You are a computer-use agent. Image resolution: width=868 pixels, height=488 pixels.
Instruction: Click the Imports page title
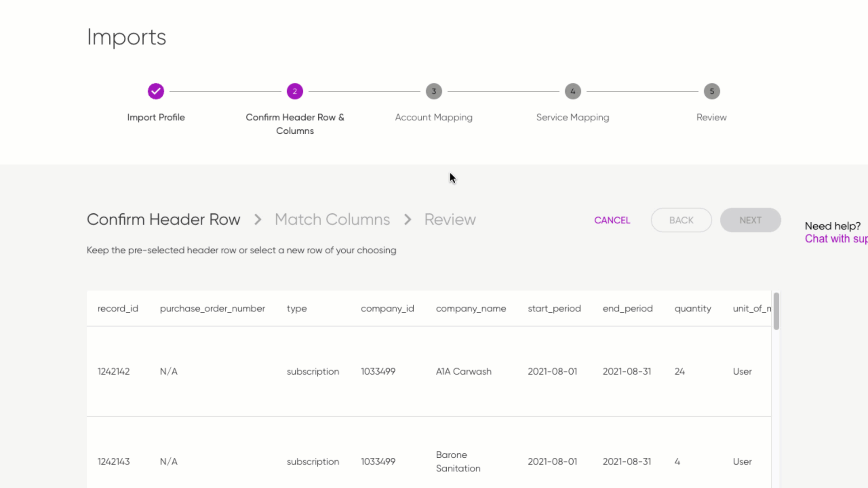(127, 37)
